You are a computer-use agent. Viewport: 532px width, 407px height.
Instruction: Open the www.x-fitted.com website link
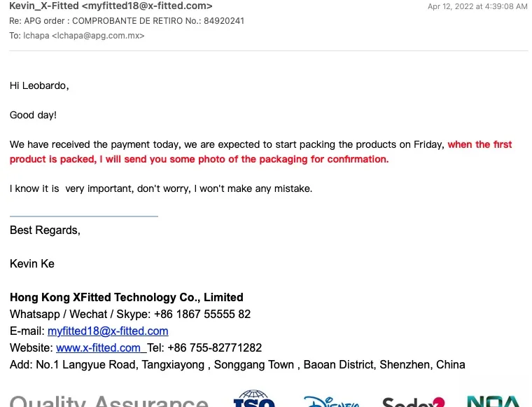[x=98, y=347]
